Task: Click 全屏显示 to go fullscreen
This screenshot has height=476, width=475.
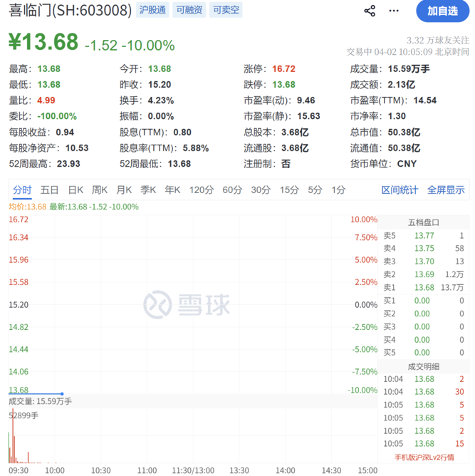Action: (446, 190)
